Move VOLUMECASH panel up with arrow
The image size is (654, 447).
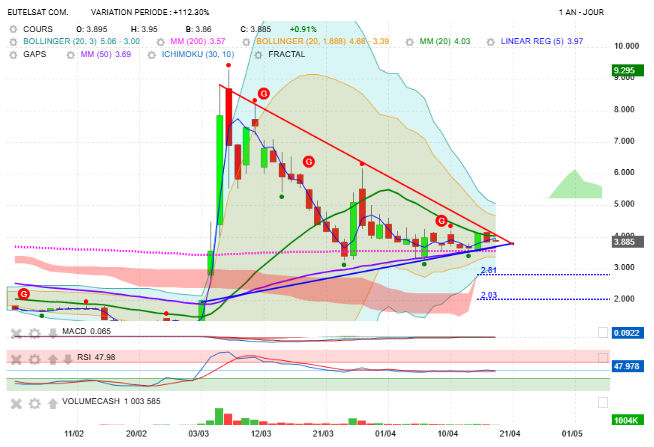pos(53,403)
